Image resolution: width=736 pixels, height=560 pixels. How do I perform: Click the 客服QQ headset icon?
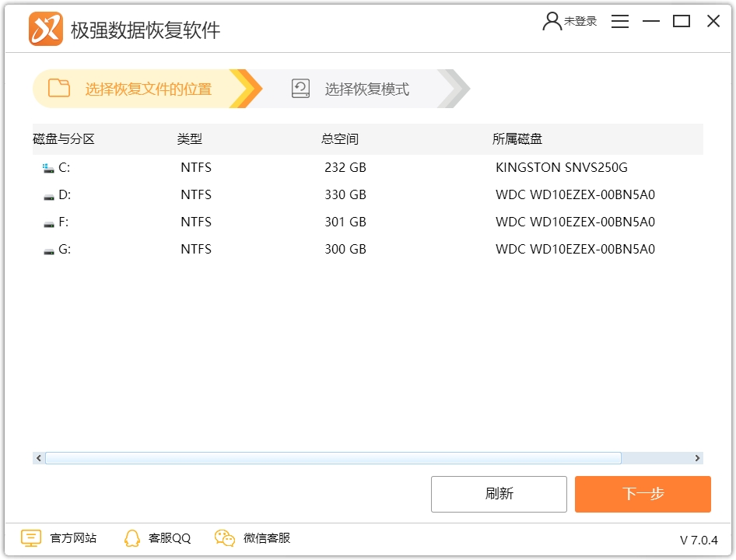[x=131, y=537]
